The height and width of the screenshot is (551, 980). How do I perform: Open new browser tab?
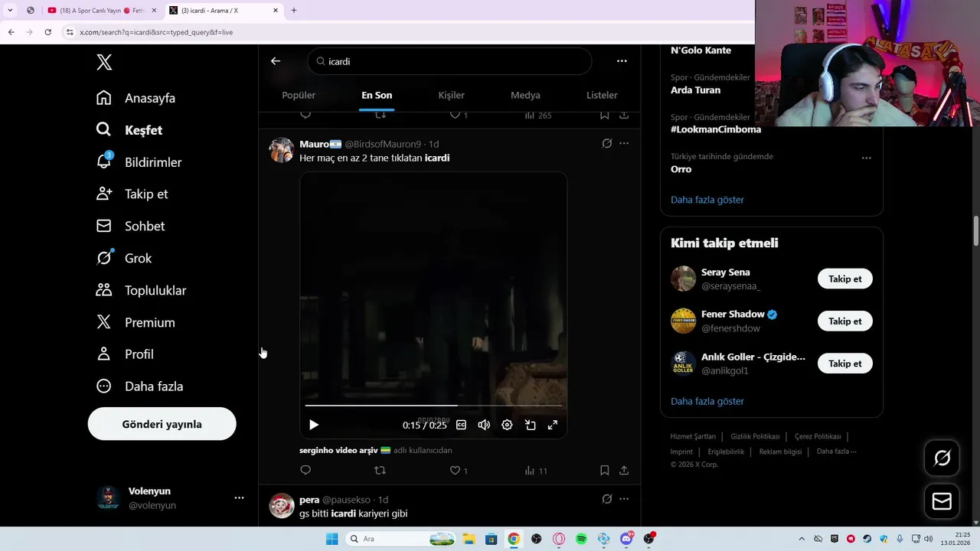[294, 10]
